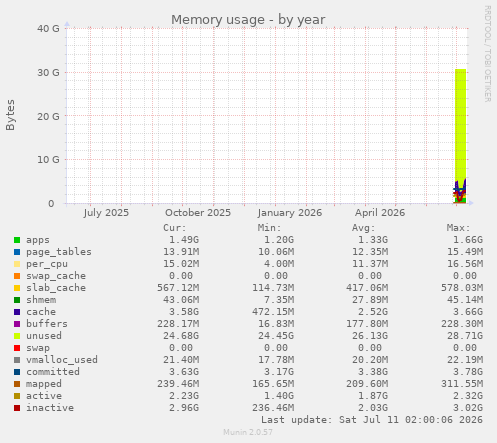Click the 'October 2025' axis label

(198, 213)
